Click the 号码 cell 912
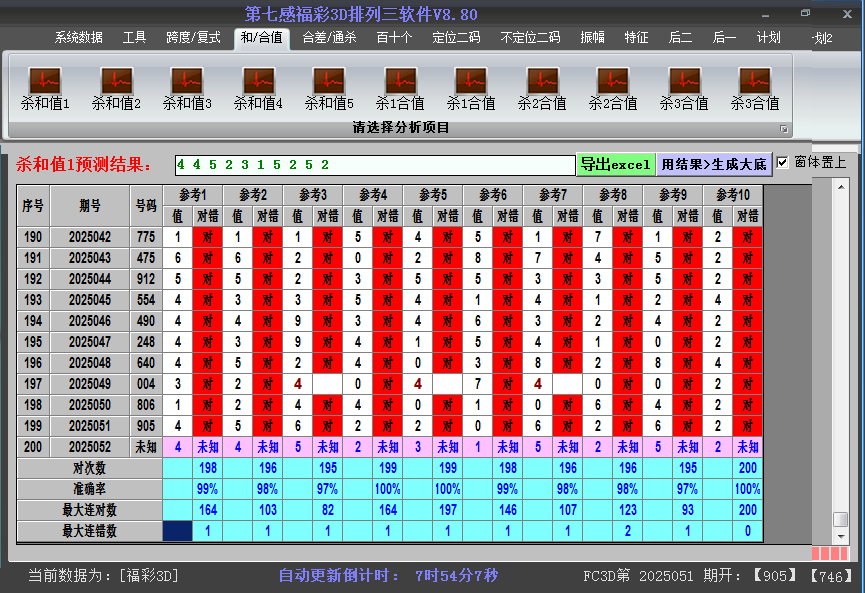865x593 pixels. tap(146, 279)
